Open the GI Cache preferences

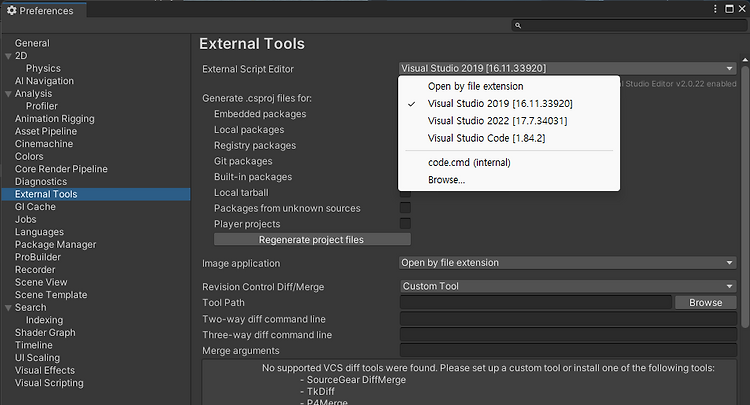35,207
